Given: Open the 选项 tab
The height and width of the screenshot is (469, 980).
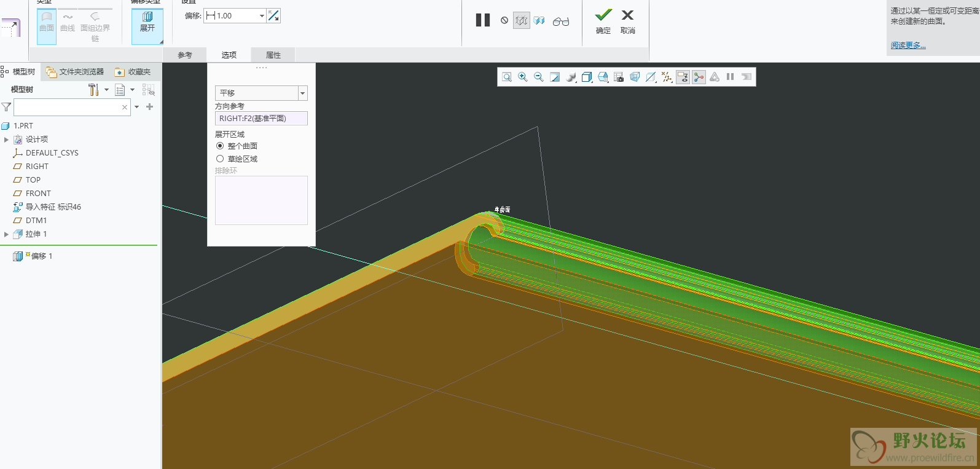Looking at the screenshot, I should tap(229, 55).
